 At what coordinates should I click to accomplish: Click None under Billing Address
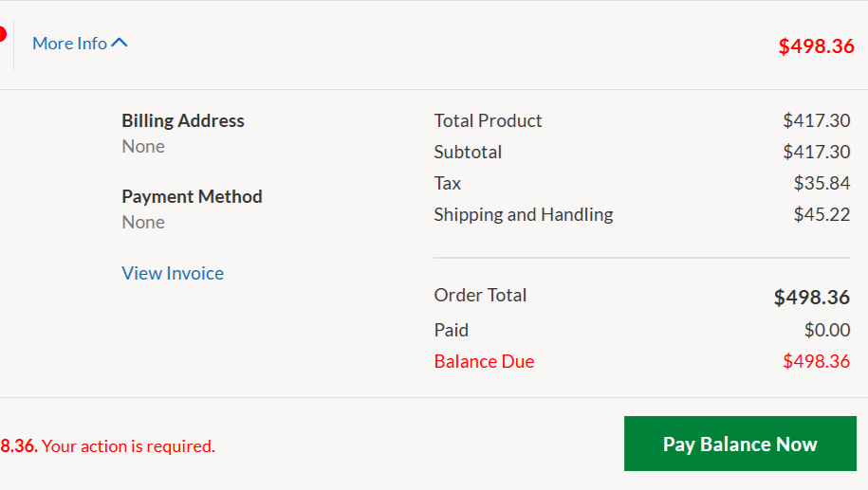pyautogui.click(x=143, y=146)
